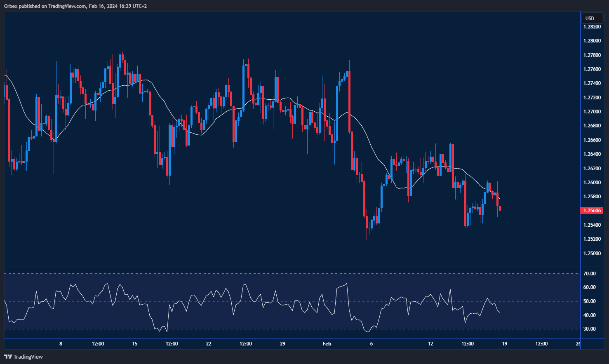Select 'Feb' on the time axis

tap(327, 343)
